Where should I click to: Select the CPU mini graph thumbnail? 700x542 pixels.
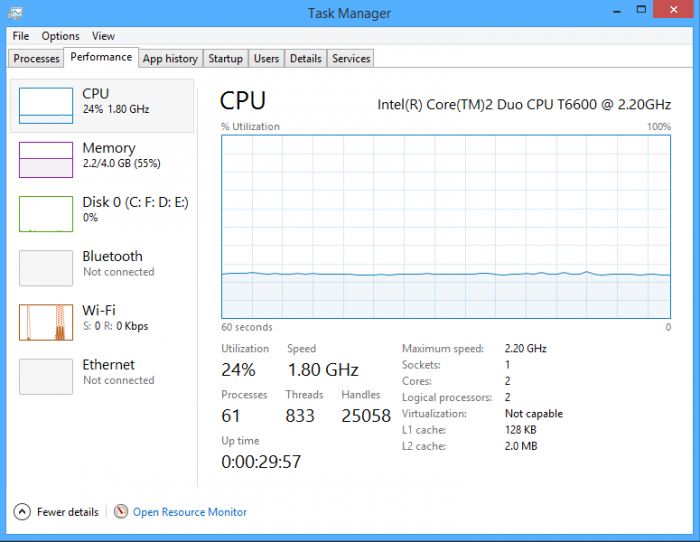pos(46,105)
